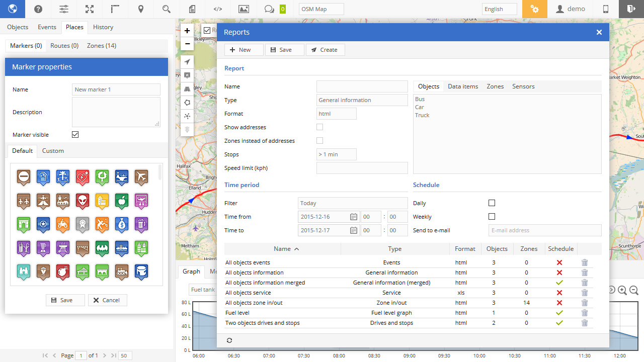
Task: Enable the Show addresses checkbox
Action: 319,127
